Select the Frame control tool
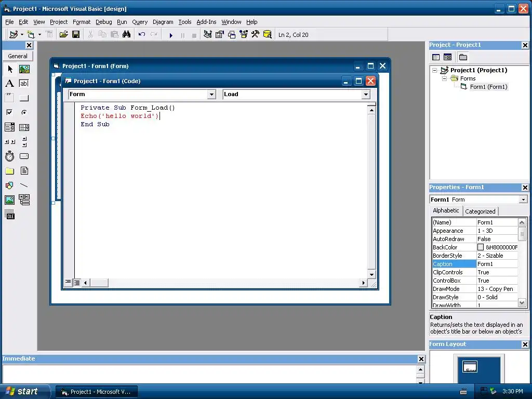 (10, 98)
